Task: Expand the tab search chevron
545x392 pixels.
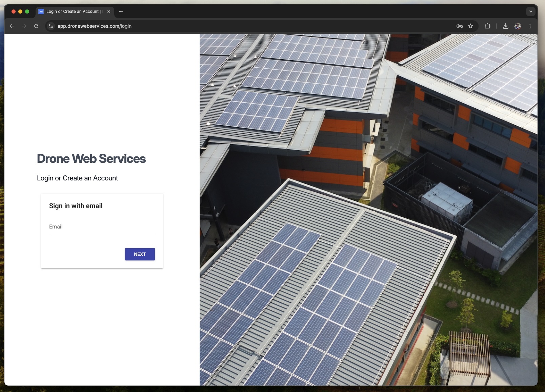Action: click(530, 12)
